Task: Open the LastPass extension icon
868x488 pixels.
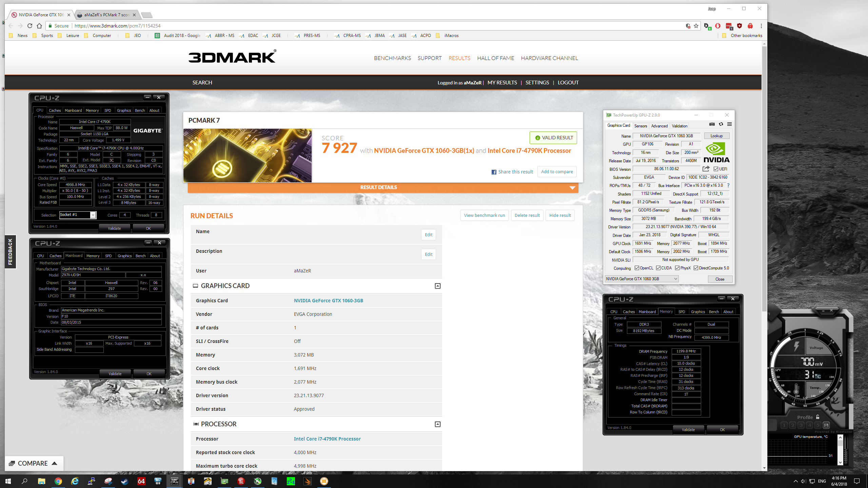Action: pyautogui.click(x=729, y=26)
